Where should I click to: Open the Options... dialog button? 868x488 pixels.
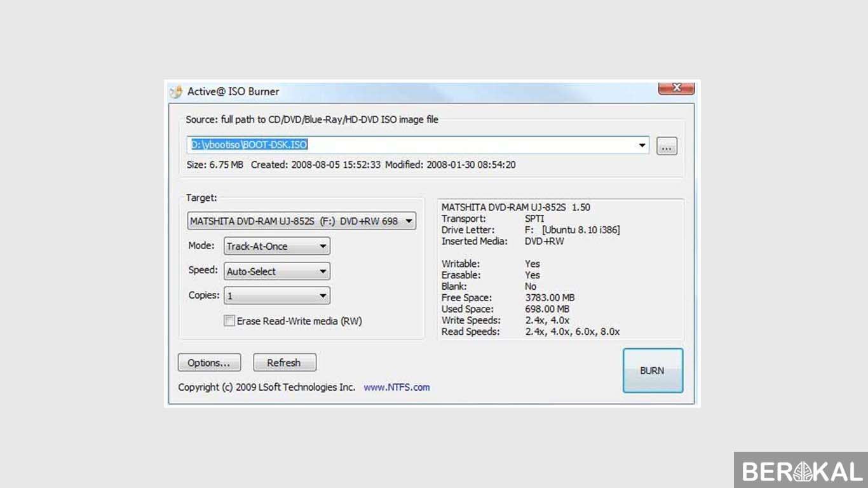pos(209,363)
